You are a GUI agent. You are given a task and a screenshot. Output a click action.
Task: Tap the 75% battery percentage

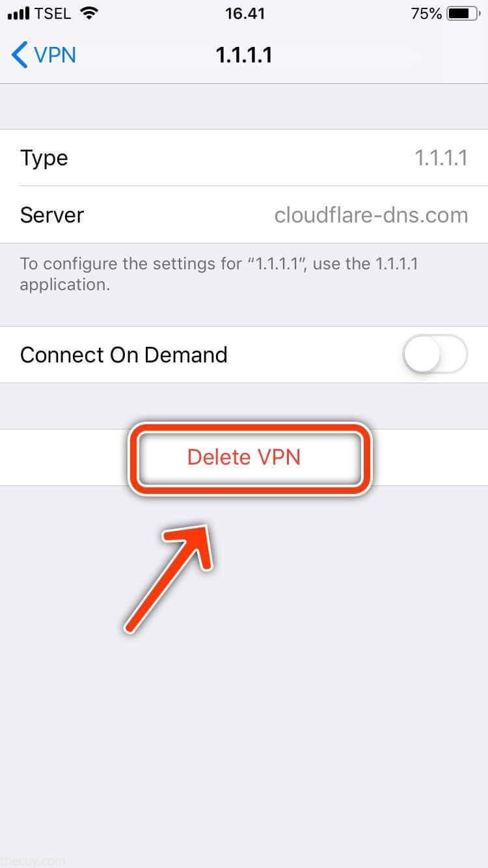pos(426,13)
